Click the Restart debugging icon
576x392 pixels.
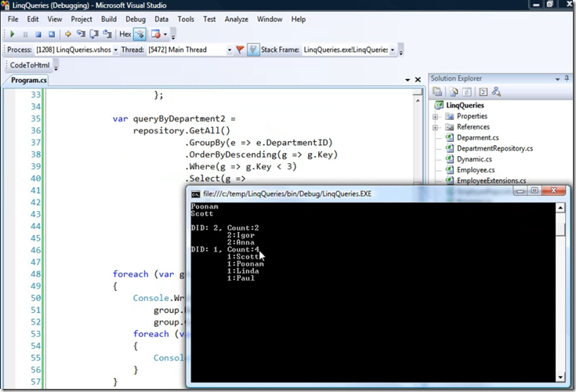pyautogui.click(x=52, y=34)
